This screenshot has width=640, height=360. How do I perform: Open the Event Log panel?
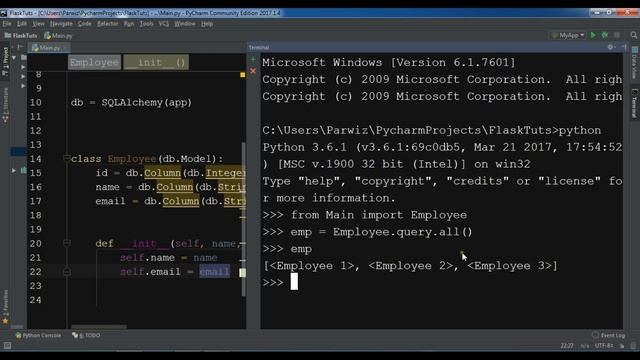[609, 336]
